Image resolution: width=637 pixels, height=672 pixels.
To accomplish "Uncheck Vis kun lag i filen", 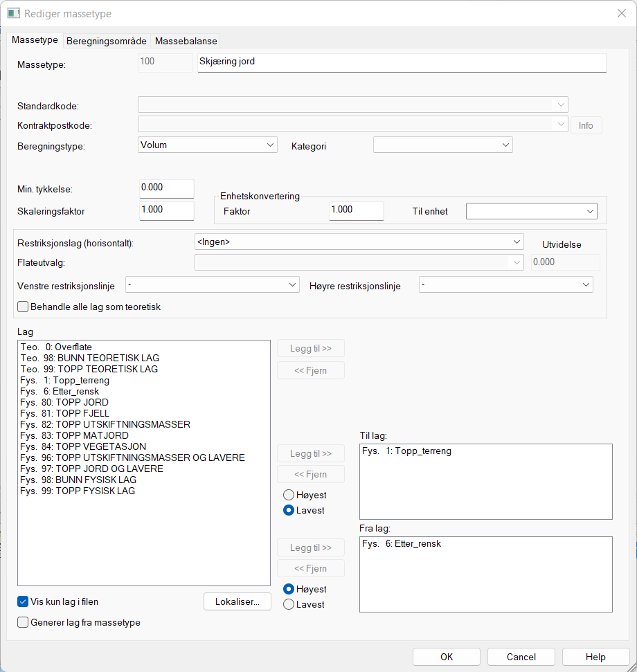I will [20, 601].
